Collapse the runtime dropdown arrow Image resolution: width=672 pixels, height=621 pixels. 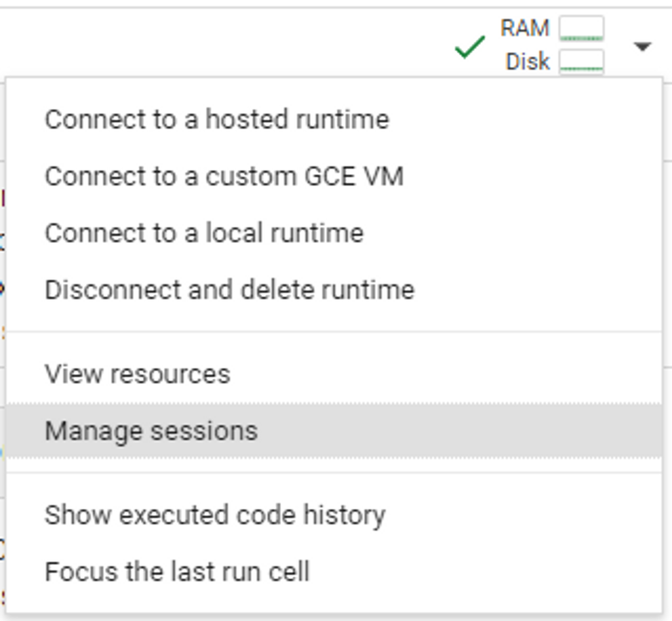(x=642, y=46)
